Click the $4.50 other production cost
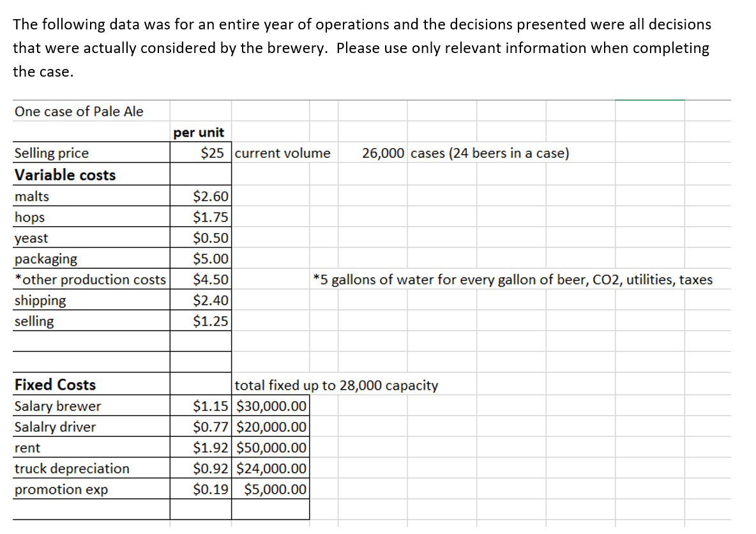Viewport: 756px width, 534px height. click(211, 279)
